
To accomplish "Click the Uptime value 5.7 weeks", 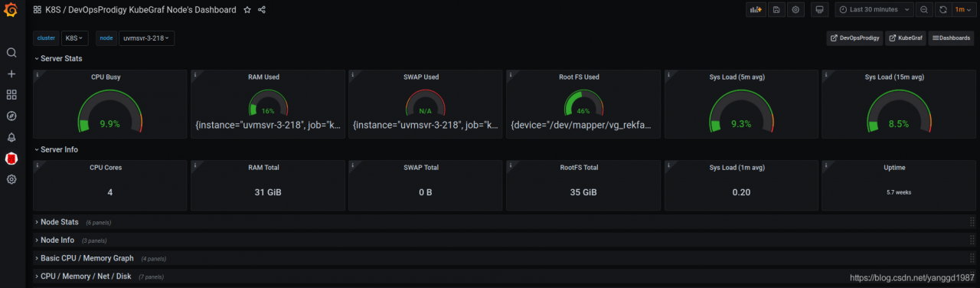I will (x=899, y=192).
